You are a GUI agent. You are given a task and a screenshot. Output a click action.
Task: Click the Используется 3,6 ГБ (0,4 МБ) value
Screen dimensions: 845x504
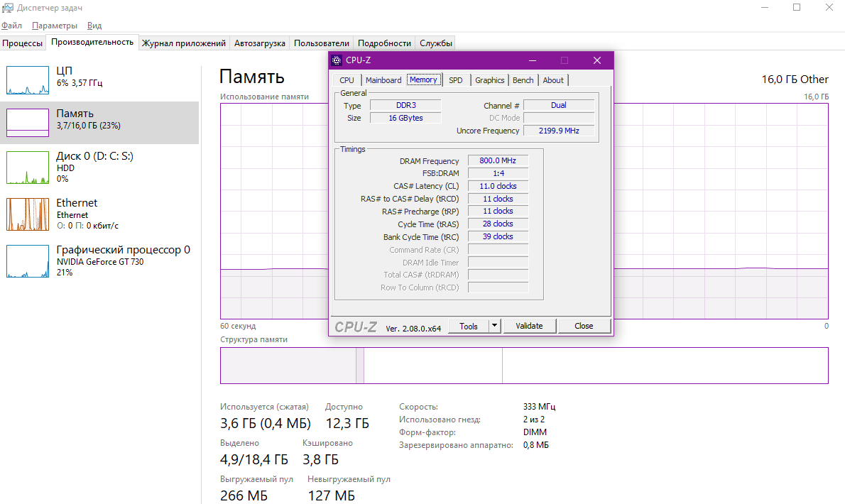(265, 424)
